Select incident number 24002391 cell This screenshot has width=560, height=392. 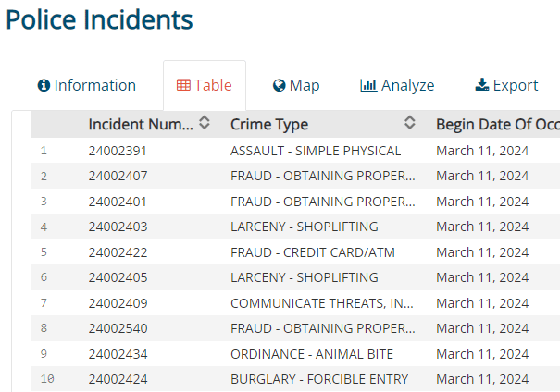coord(118,151)
